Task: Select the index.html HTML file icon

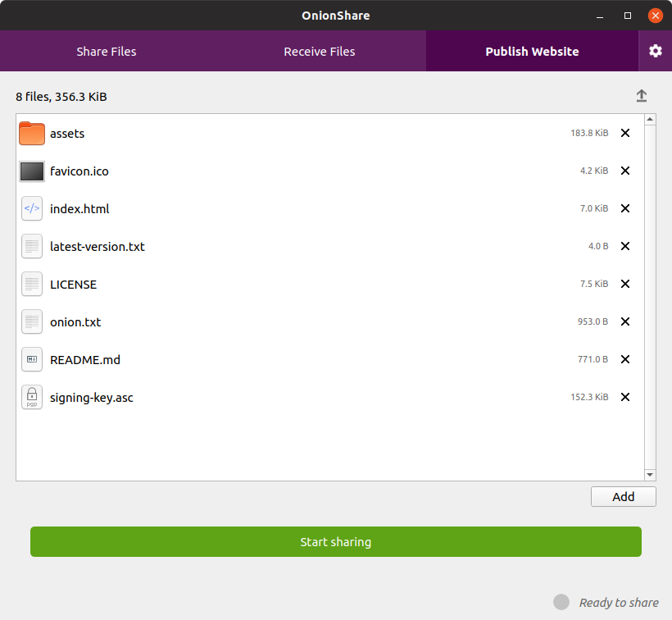Action: coord(31,208)
